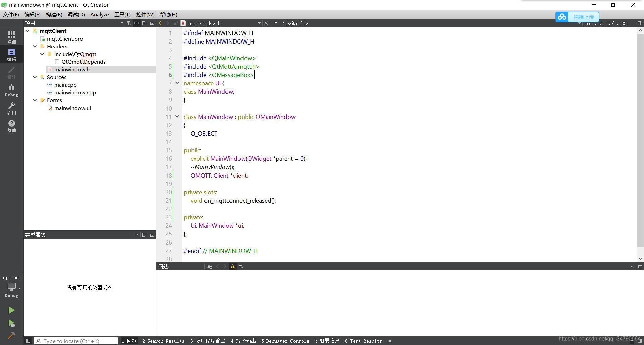Switch to Debug mode in sidebar
The height and width of the screenshot is (345, 644).
pos(11,90)
